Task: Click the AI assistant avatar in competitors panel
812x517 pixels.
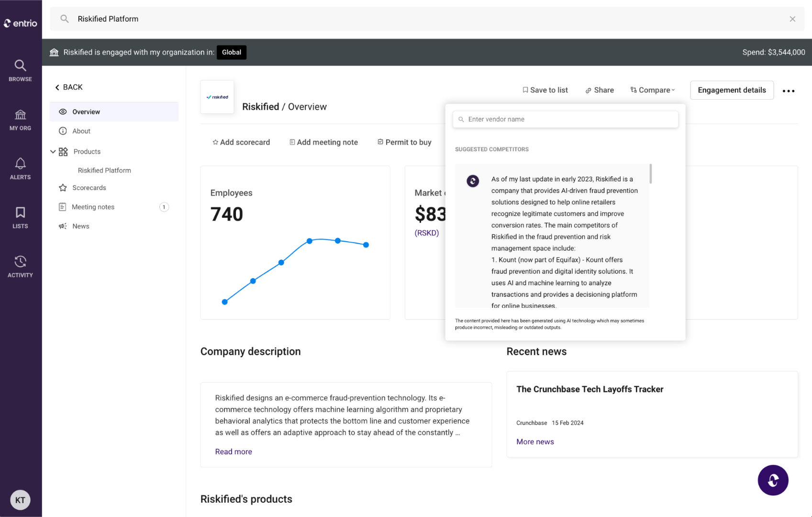Action: [x=473, y=181]
